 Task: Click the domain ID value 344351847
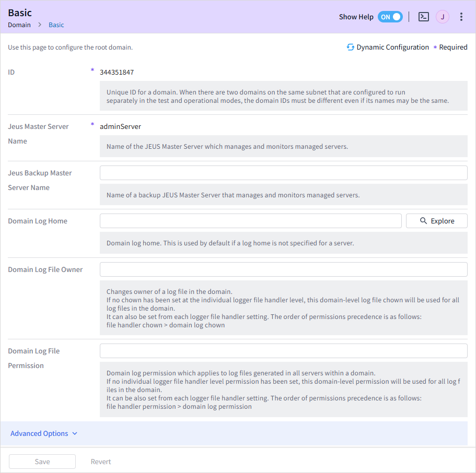point(117,72)
